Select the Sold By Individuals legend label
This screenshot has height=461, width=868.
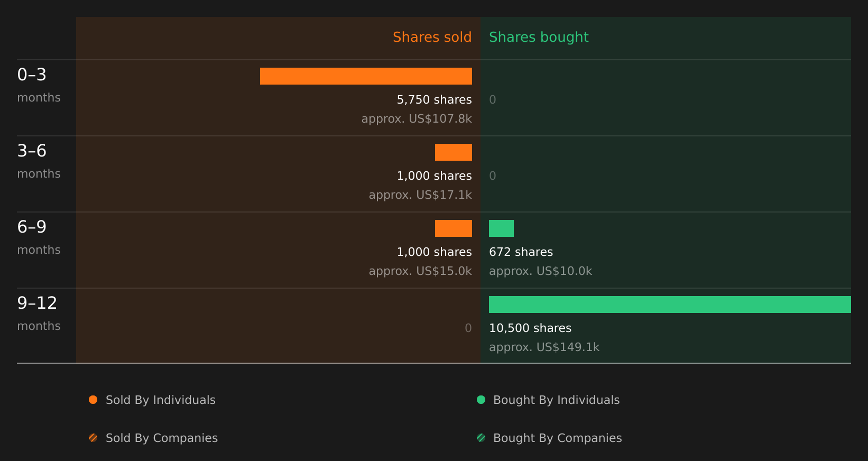161,400
